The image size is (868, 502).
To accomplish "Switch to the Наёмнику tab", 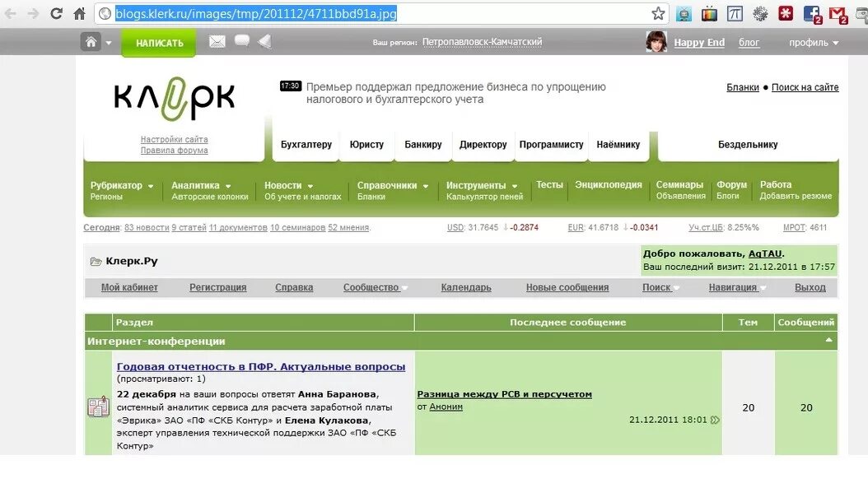I will (x=618, y=145).
